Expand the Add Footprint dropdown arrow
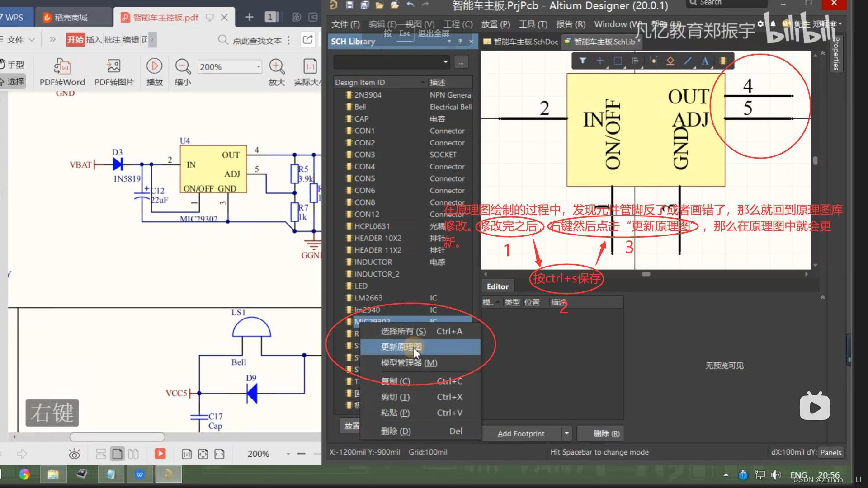The width and height of the screenshot is (868, 488). 566,433
